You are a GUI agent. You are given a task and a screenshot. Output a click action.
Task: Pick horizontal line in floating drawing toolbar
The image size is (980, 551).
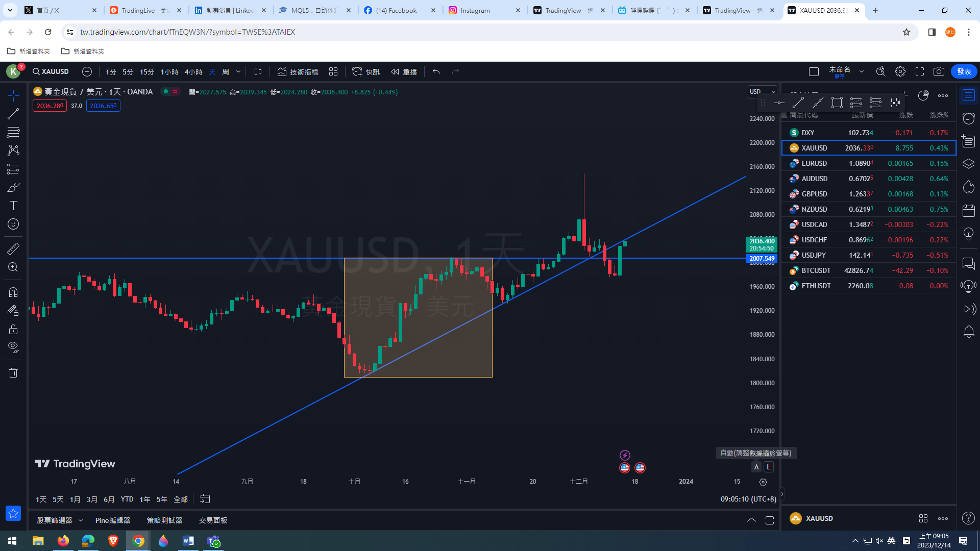click(779, 103)
